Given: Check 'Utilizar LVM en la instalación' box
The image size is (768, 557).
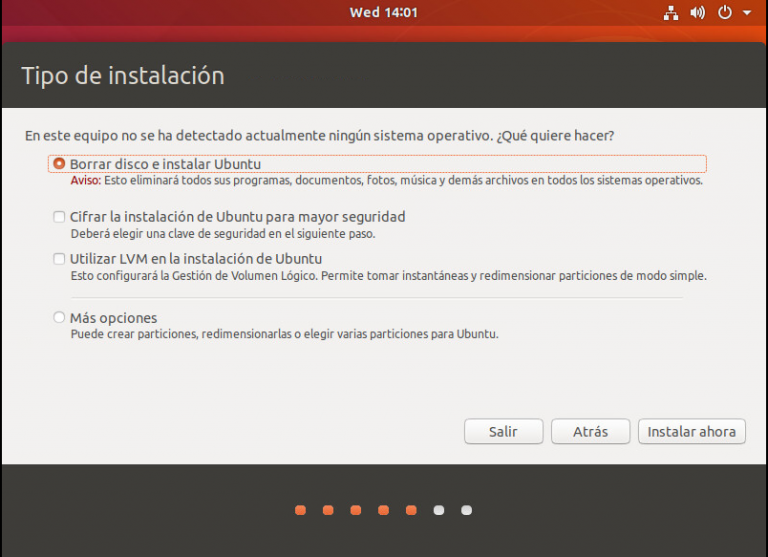Looking at the screenshot, I should coord(60,259).
